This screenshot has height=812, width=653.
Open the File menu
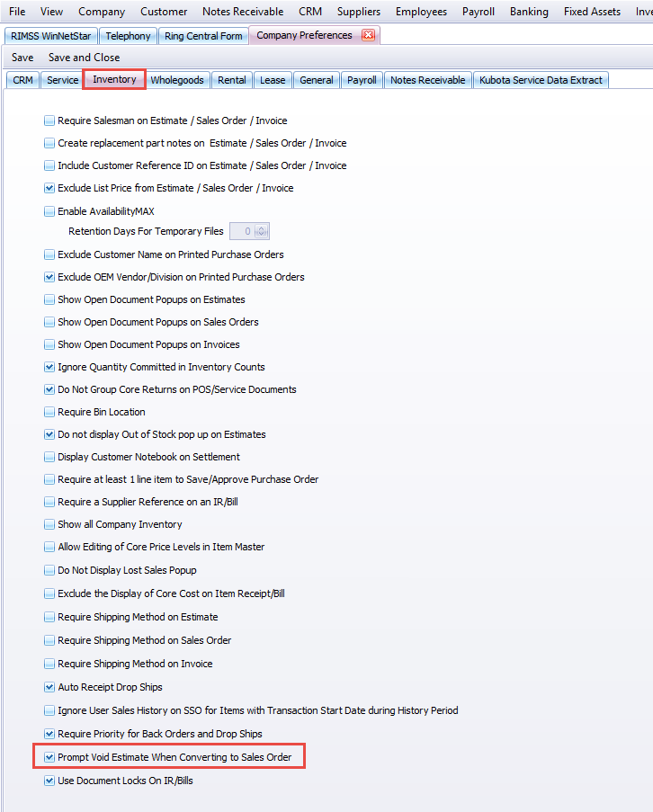coord(17,12)
